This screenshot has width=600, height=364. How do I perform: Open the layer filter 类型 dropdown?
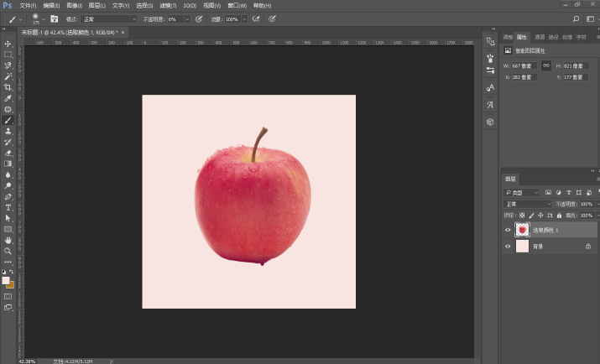coord(521,193)
